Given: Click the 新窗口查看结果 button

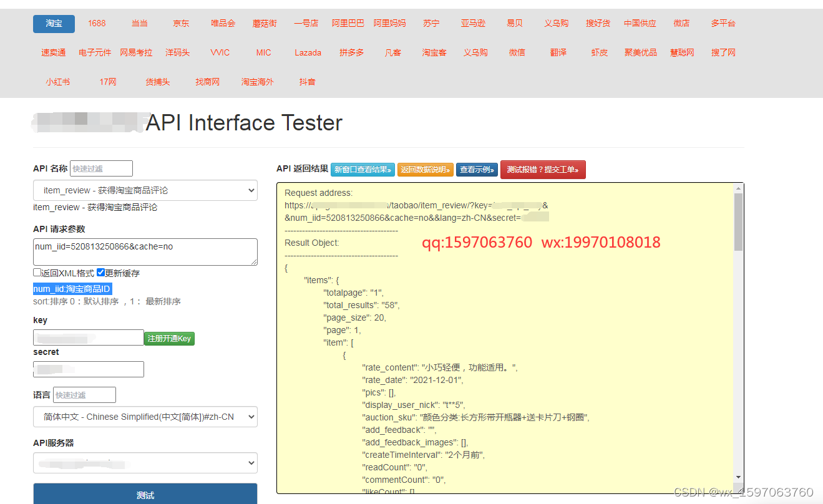Looking at the screenshot, I should [x=363, y=170].
